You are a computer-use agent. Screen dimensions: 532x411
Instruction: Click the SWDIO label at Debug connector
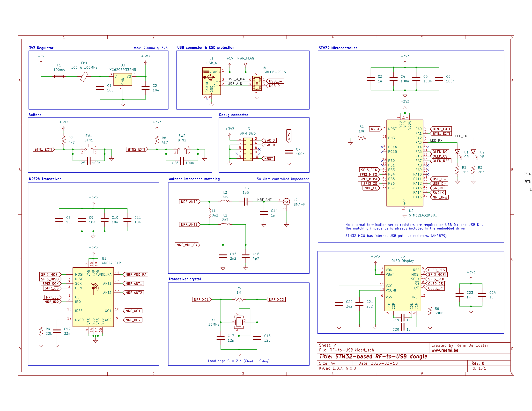269,140
